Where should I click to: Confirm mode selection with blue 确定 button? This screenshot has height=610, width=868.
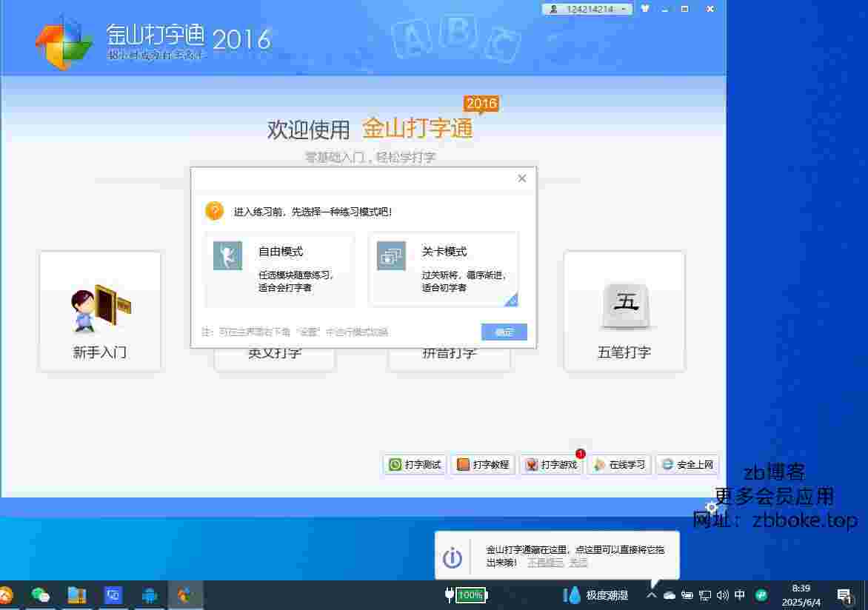pos(504,332)
